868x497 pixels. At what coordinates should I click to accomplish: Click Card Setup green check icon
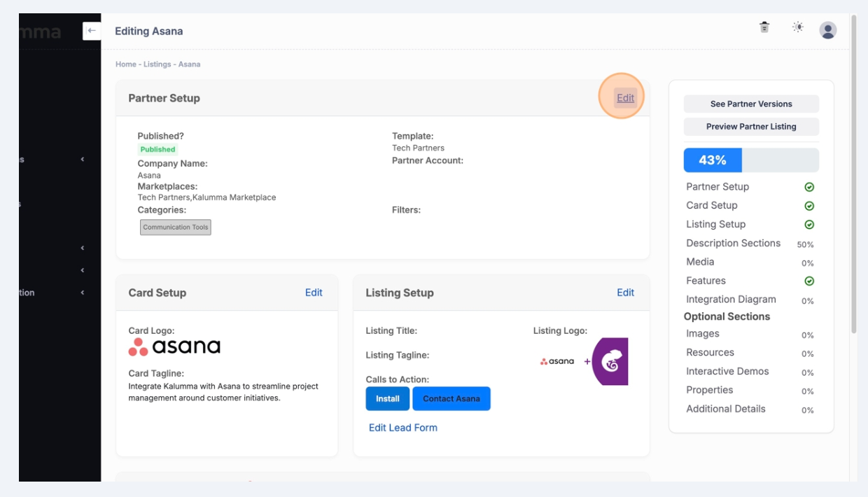click(x=809, y=206)
